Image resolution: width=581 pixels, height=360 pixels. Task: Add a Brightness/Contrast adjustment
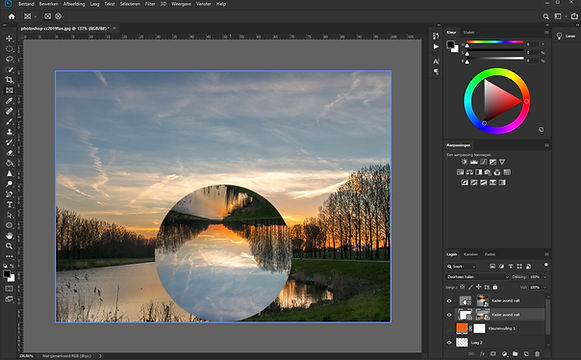pos(465,162)
